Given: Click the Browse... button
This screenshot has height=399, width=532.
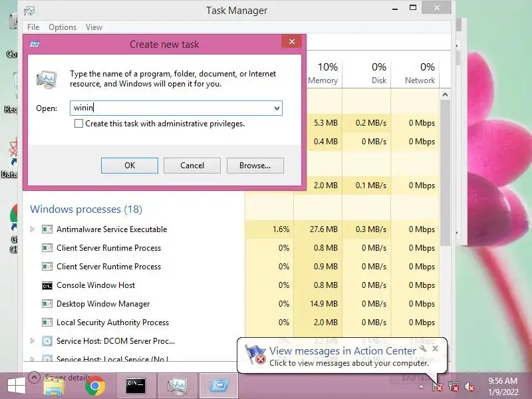Looking at the screenshot, I should [255, 166].
